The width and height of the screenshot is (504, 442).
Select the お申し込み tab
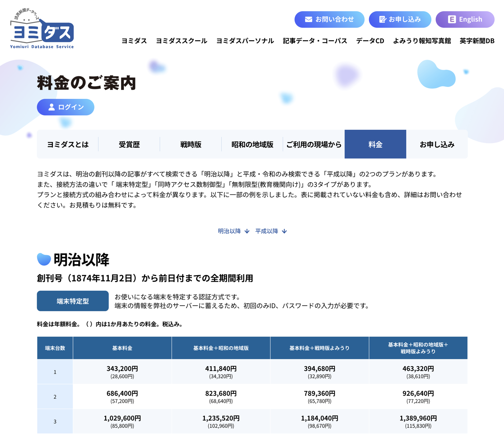(x=437, y=144)
